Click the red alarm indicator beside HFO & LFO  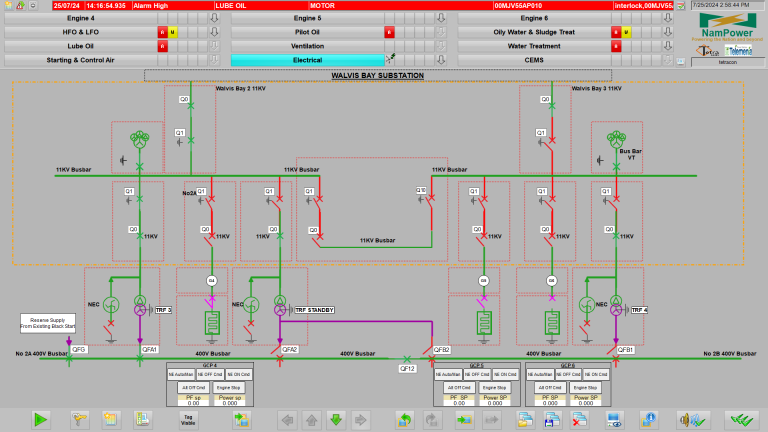coord(162,32)
